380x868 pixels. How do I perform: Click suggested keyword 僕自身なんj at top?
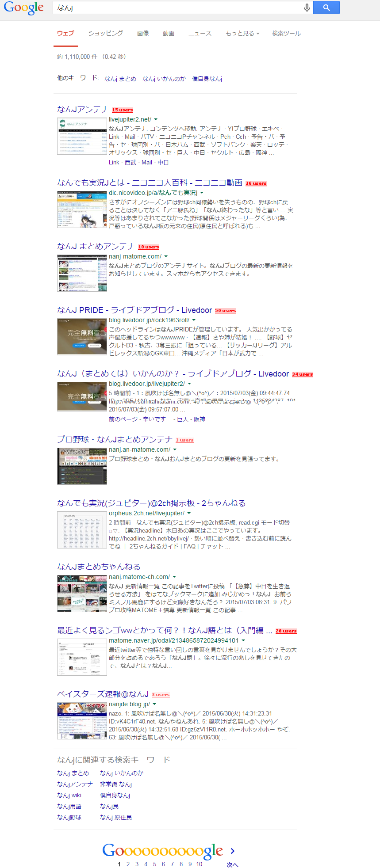coord(207,79)
